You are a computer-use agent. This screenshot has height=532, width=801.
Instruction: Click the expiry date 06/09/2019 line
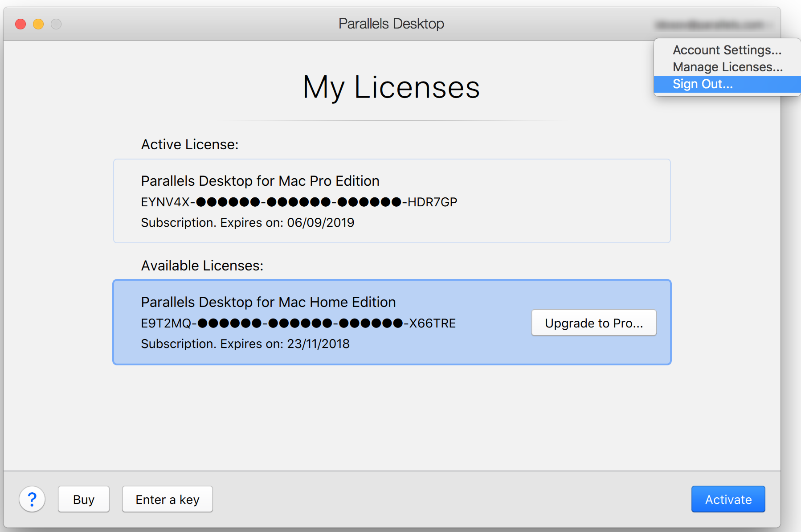point(248,222)
